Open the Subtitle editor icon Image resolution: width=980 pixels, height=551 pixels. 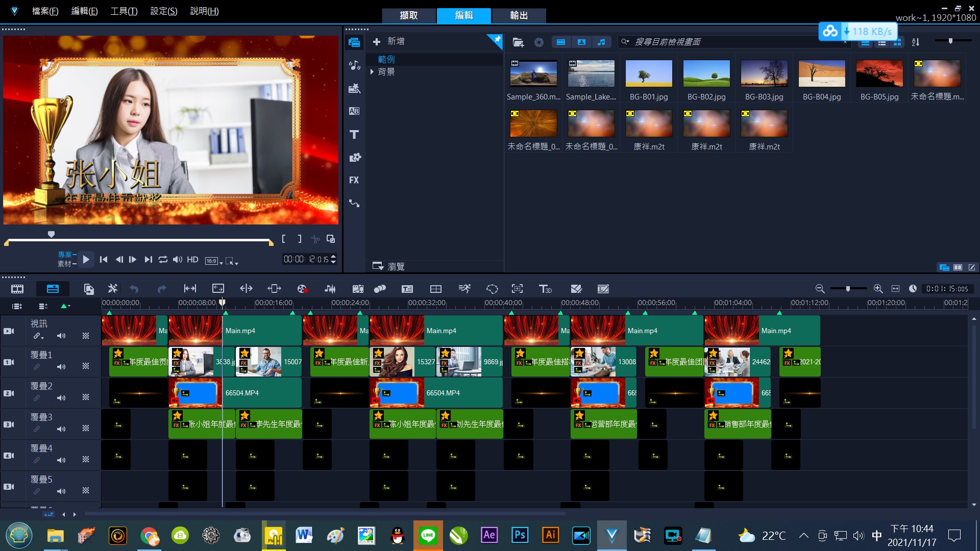(x=407, y=289)
